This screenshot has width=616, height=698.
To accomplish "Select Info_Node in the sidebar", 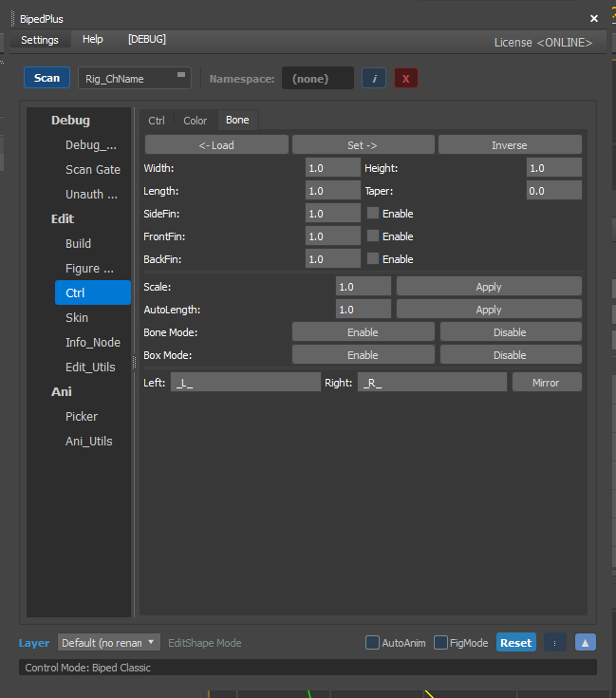I will [x=92, y=342].
